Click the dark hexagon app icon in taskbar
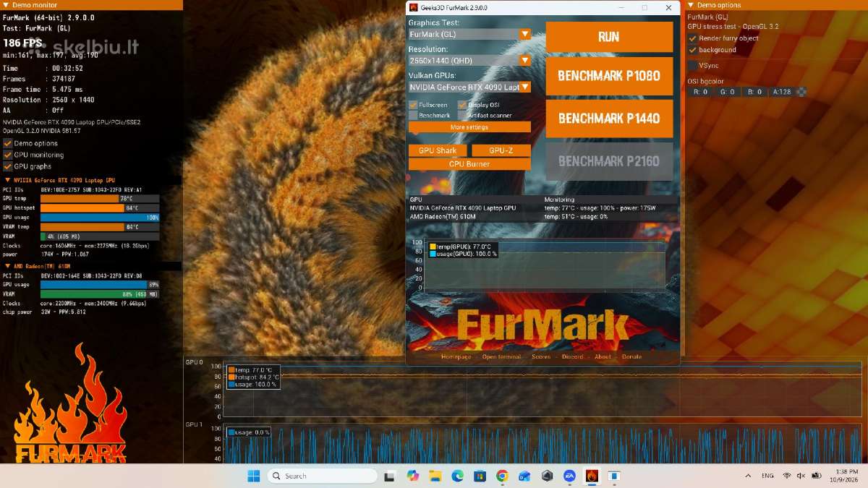 click(548, 476)
